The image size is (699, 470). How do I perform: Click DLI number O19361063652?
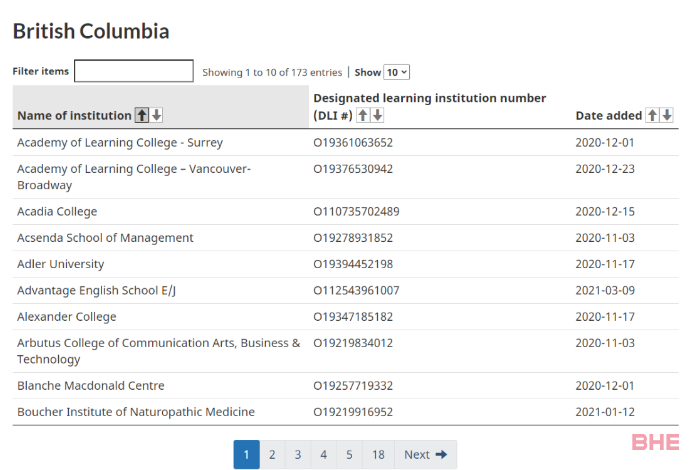point(353,143)
